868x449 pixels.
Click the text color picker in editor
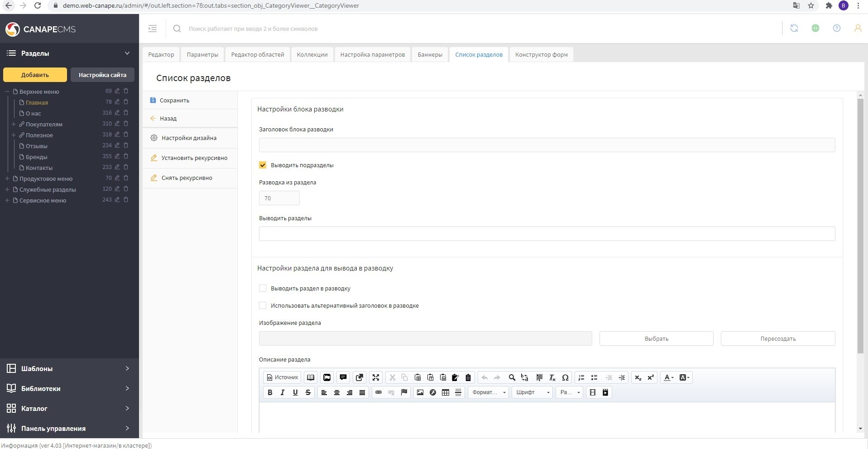click(668, 377)
